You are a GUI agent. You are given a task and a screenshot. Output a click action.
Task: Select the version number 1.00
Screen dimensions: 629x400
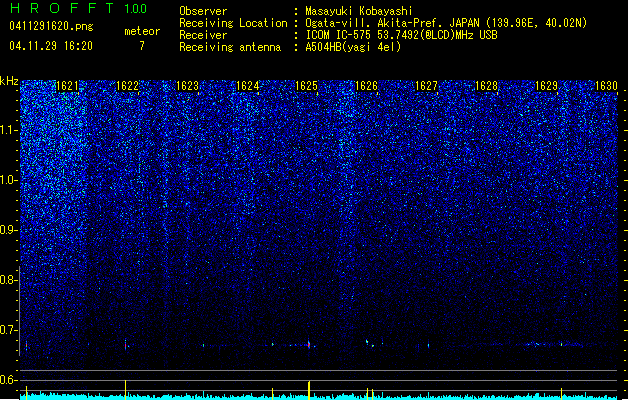tap(136, 8)
